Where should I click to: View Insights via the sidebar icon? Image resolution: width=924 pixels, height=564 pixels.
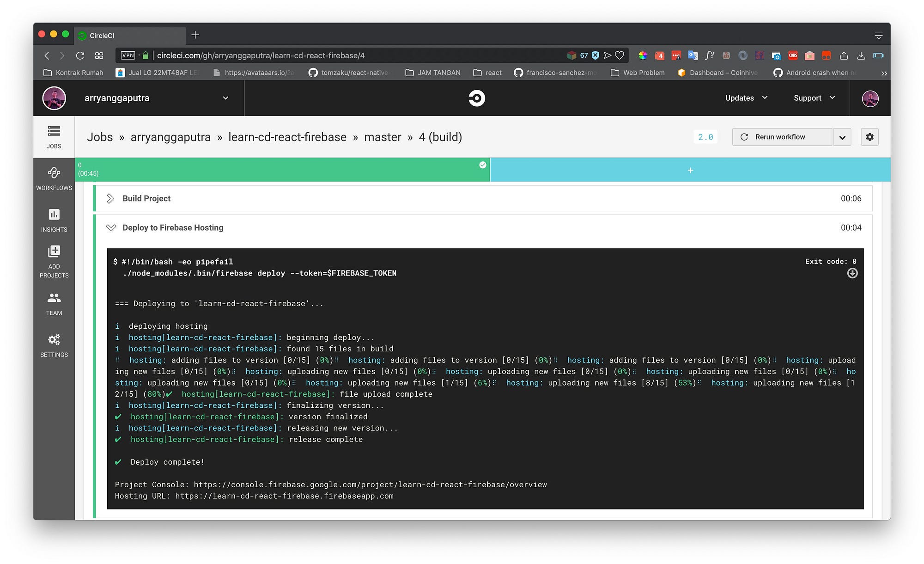(x=54, y=220)
